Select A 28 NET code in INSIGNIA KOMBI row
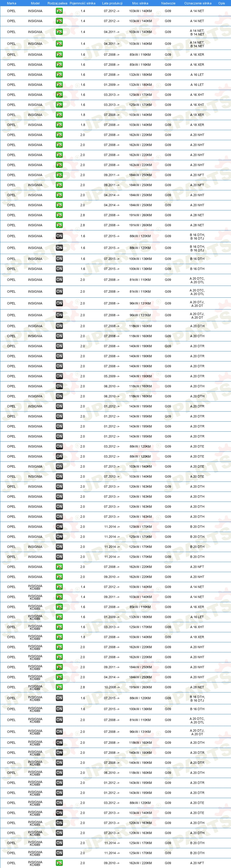The width and height of the screenshot is (231, 868). pos(197,687)
